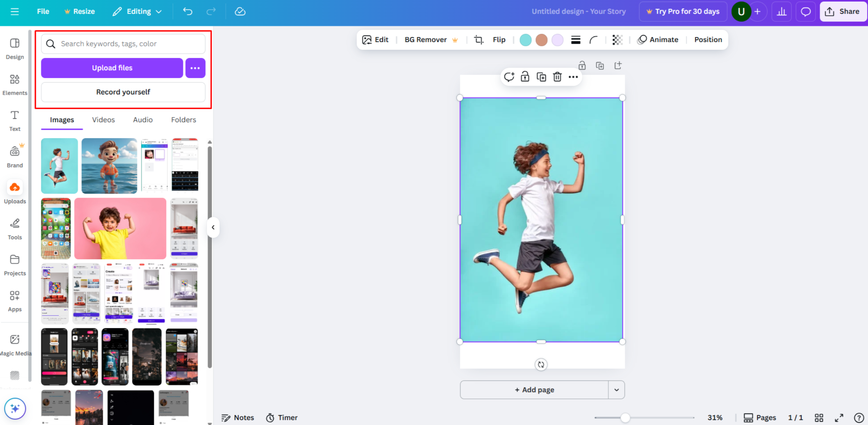Open the corner rounding icon
Viewport: 868px width, 425px height.
[593, 40]
